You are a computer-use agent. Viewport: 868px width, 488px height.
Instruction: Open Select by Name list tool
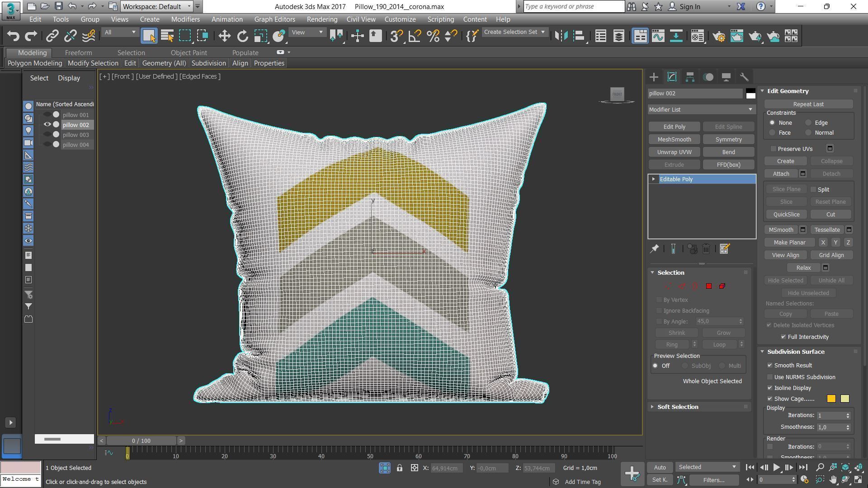click(167, 36)
